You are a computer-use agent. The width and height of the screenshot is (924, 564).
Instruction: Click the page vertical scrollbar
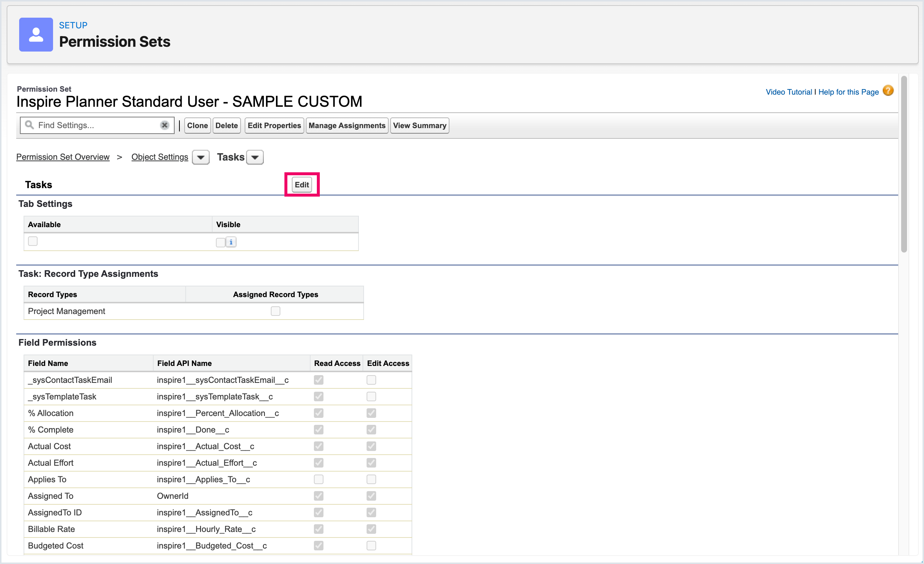904,164
